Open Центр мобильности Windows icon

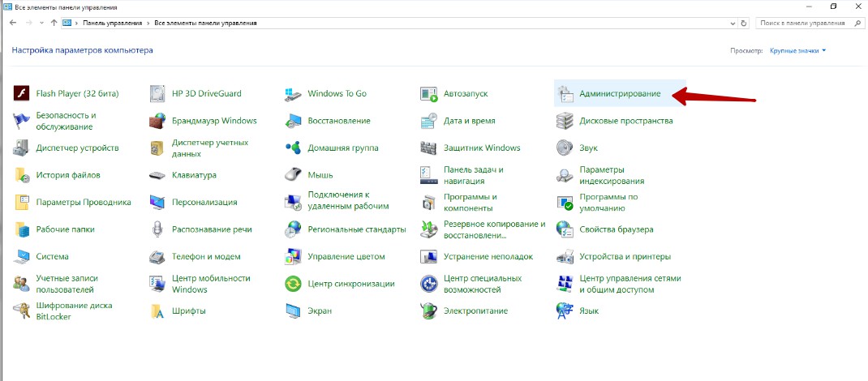pyautogui.click(x=157, y=284)
